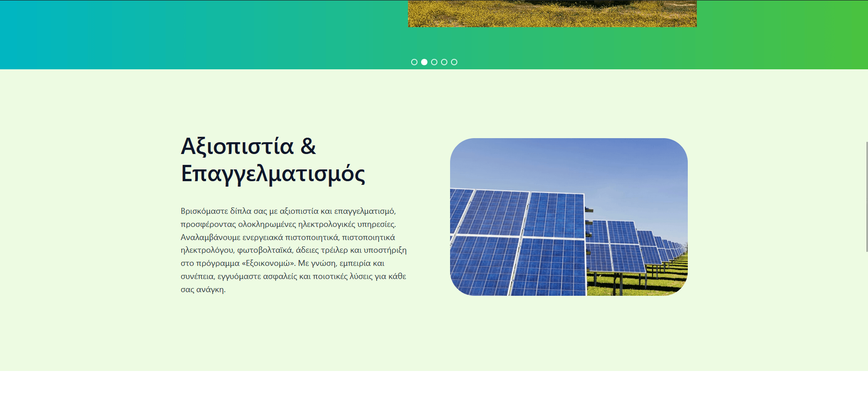
Task: Click the rightmost carousel indicator circle
Action: pyautogui.click(x=454, y=62)
